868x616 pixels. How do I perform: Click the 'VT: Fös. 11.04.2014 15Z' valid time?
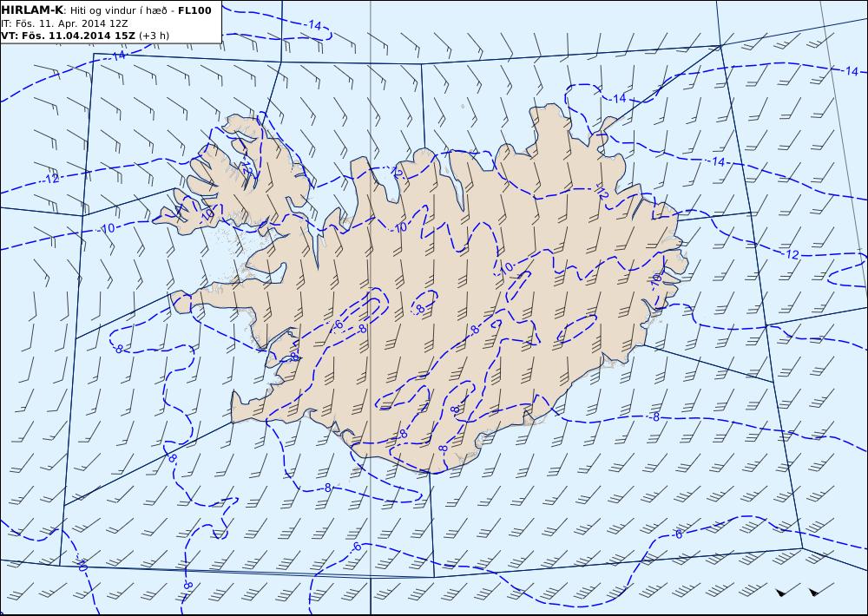tap(68, 36)
